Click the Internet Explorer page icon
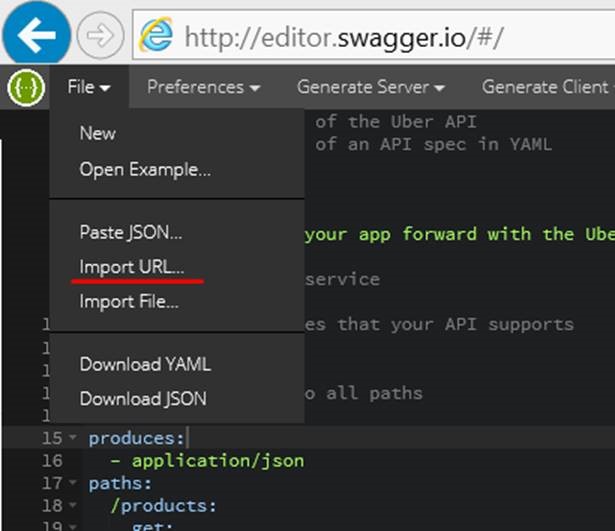This screenshot has height=531, width=615. click(x=156, y=35)
